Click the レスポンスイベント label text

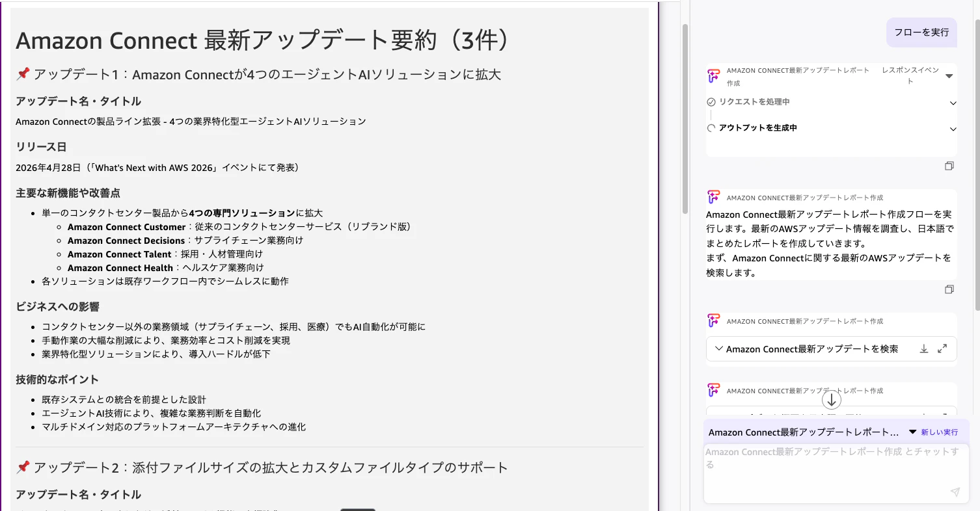tap(910, 75)
